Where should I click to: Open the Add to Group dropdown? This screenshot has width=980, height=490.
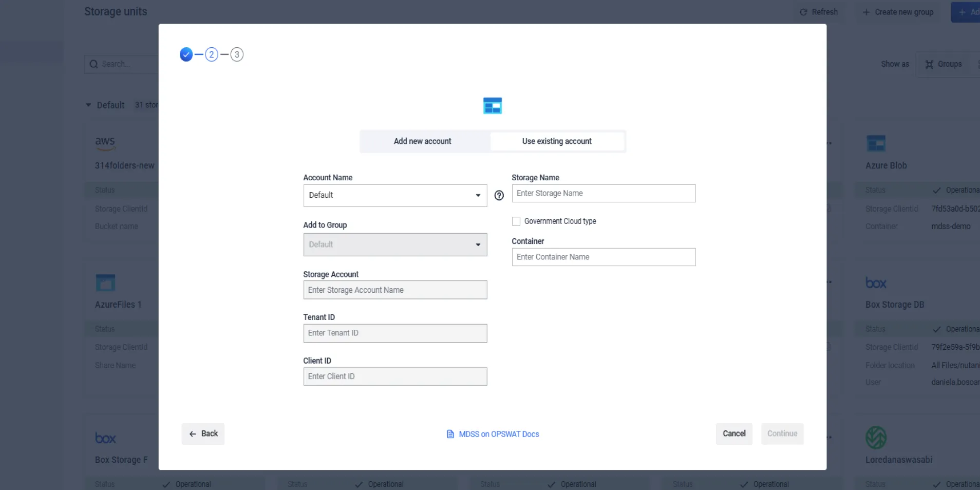(394, 245)
